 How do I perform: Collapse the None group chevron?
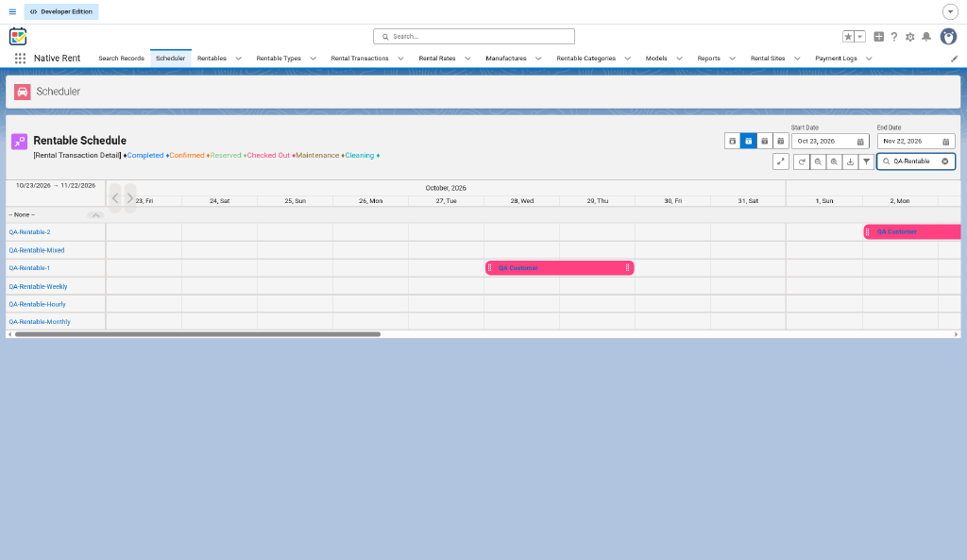click(95, 215)
